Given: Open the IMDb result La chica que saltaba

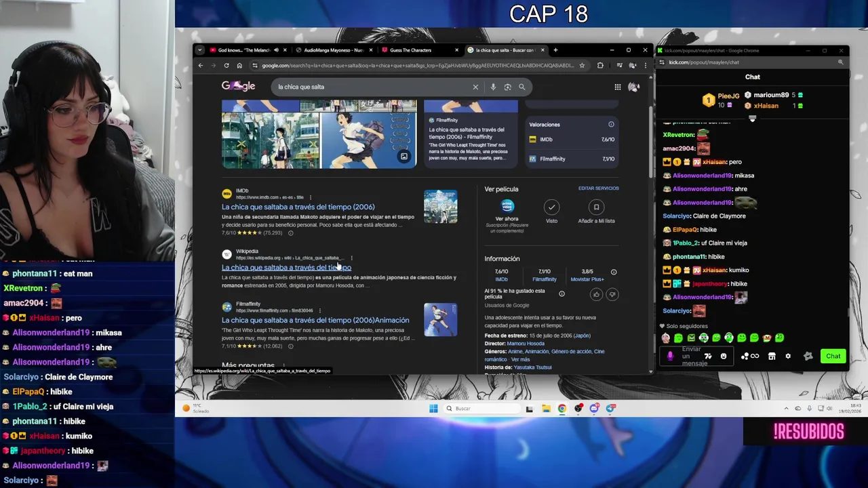Looking at the screenshot, I should [298, 207].
